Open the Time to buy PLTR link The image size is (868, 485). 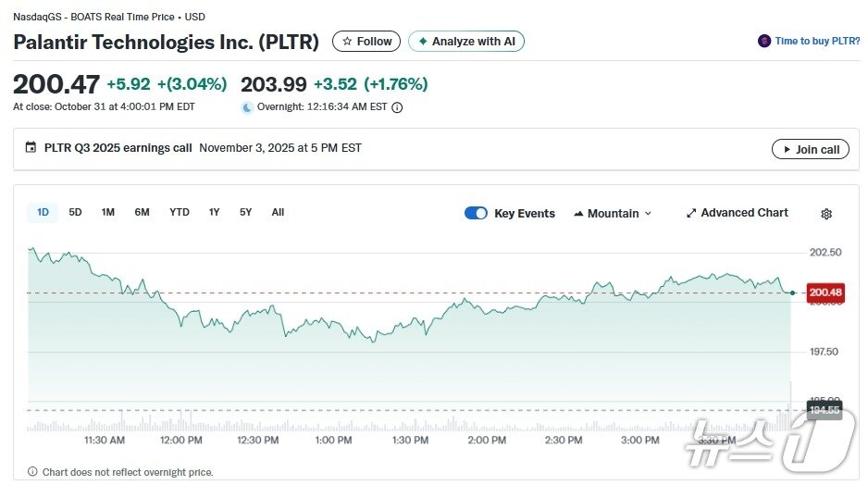click(817, 42)
